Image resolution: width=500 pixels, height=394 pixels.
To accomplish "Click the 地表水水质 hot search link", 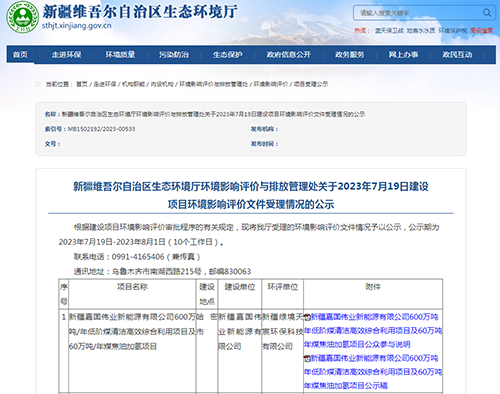I will [421, 31].
